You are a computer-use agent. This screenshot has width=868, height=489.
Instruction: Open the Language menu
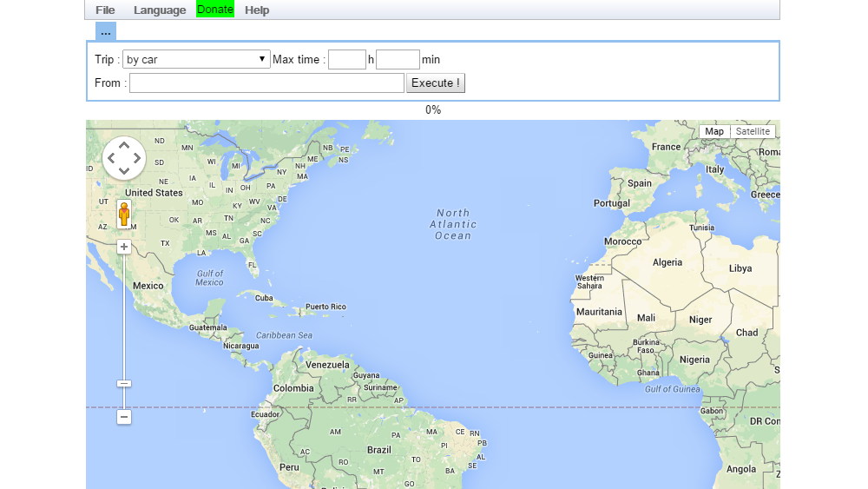[160, 10]
